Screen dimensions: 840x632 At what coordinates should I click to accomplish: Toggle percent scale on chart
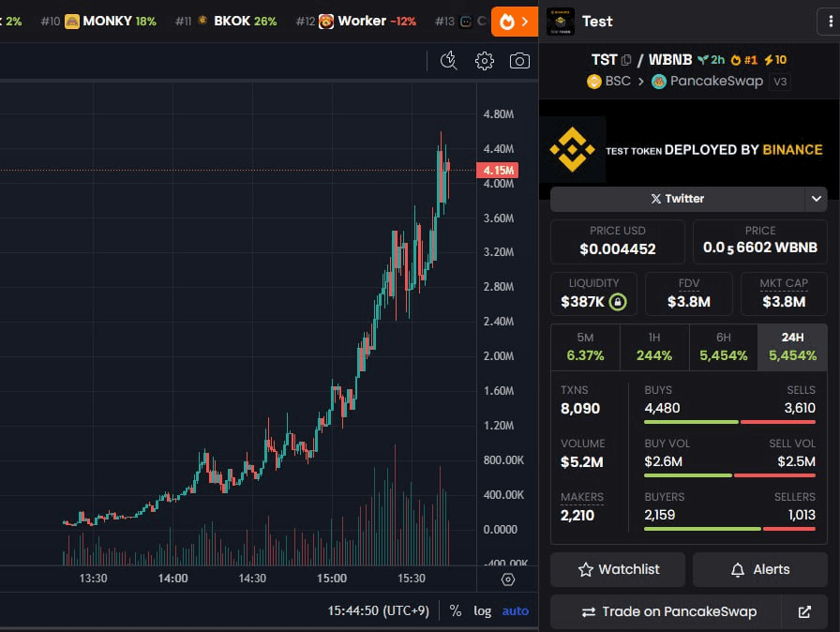(456, 611)
